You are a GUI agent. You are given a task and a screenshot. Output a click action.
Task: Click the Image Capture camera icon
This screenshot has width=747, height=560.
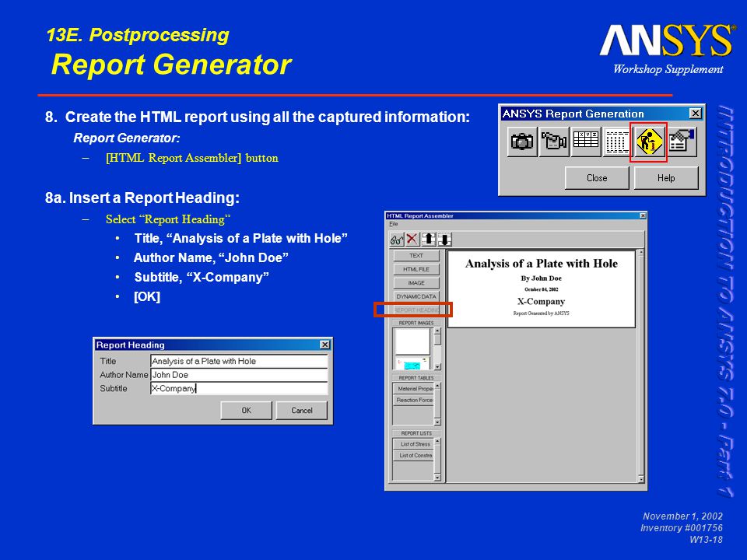pos(522,142)
